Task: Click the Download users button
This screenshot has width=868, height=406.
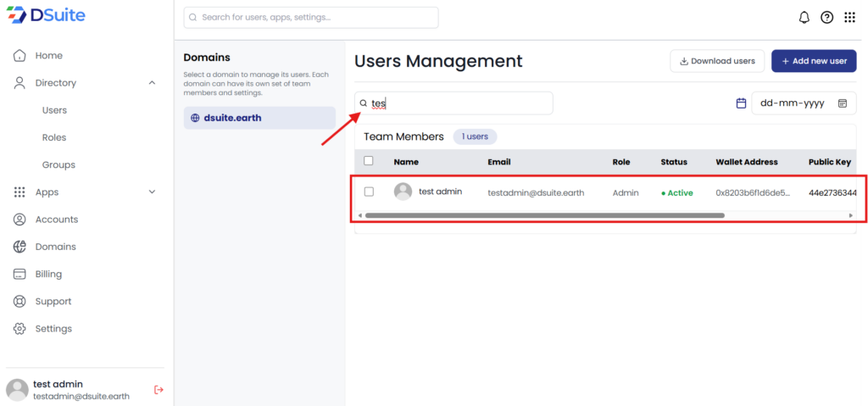Action: point(717,61)
